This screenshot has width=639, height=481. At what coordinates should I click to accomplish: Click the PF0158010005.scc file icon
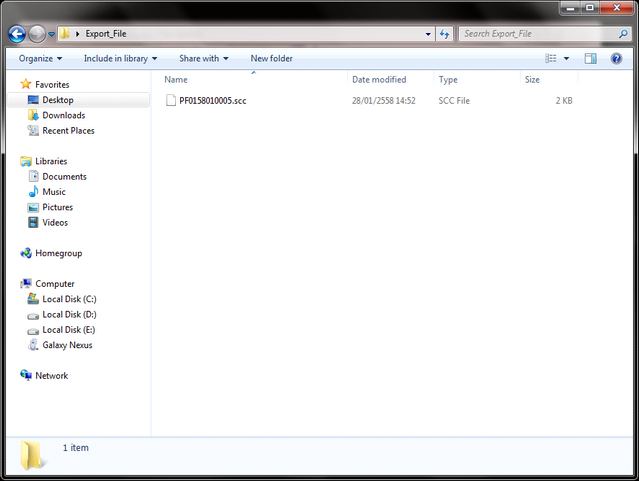coord(171,100)
